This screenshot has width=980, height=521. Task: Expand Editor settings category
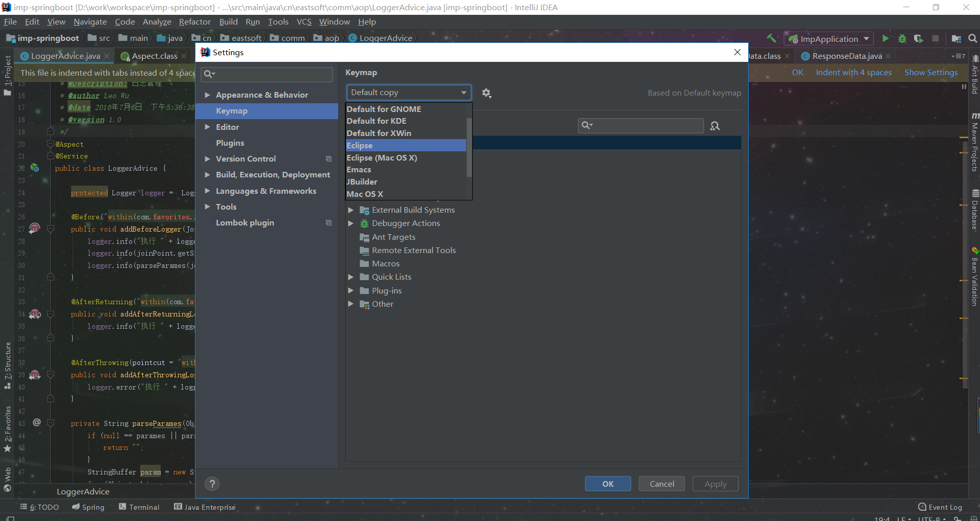click(207, 127)
